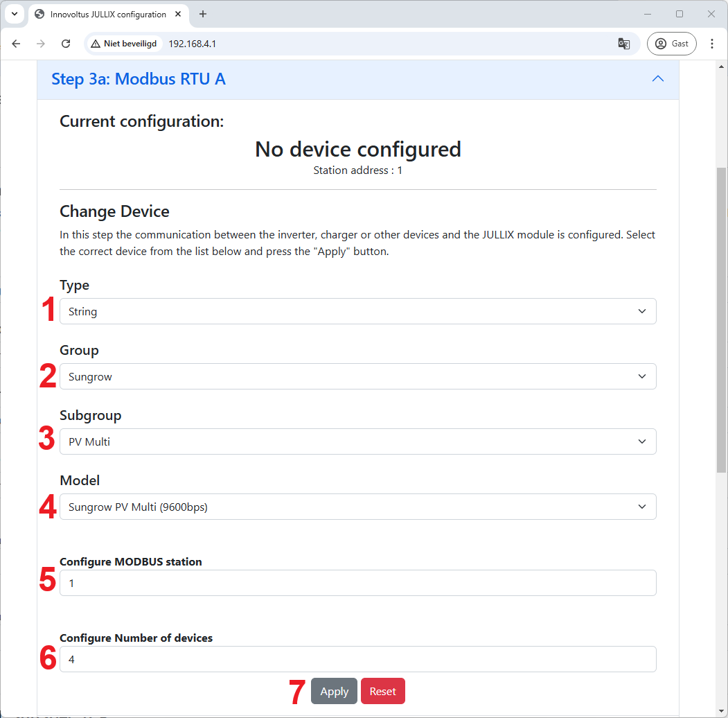Open the Type dropdown showing String

tap(357, 311)
